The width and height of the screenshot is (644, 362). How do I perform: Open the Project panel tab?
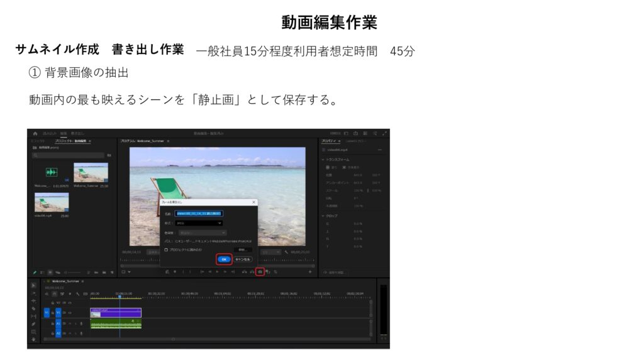coord(71,141)
